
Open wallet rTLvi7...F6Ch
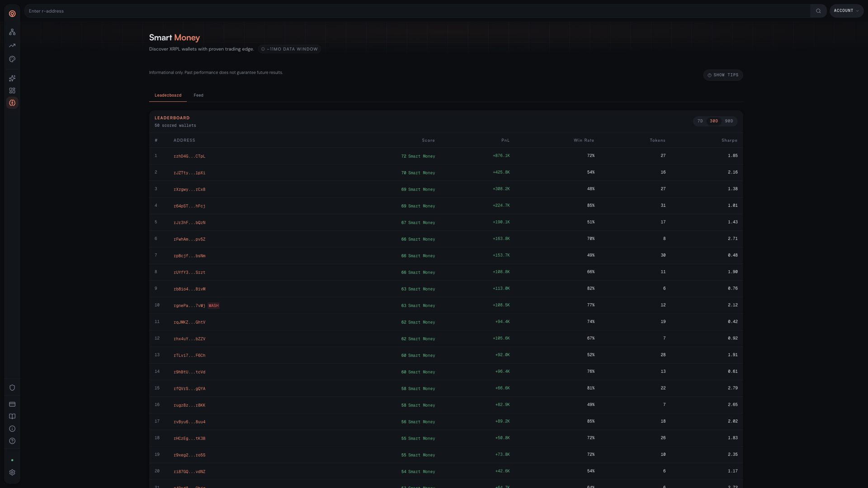(189, 356)
